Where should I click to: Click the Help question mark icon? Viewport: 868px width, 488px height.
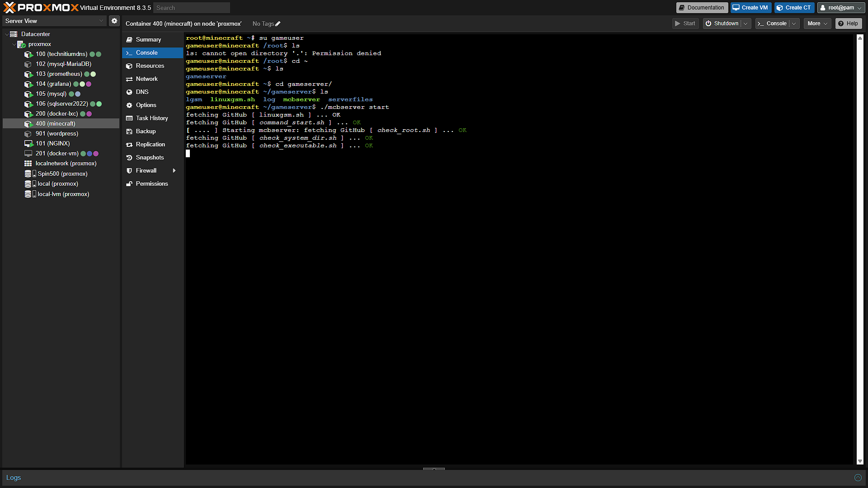840,23
